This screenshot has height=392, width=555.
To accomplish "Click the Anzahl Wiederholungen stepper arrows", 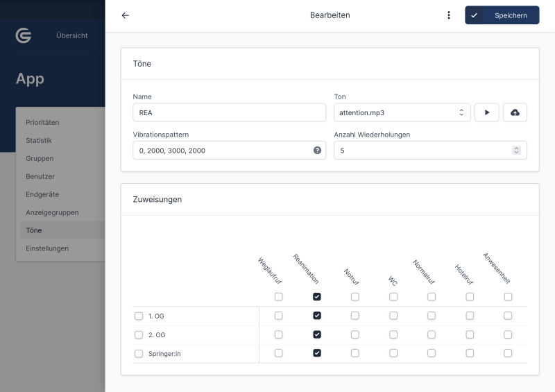I will (516, 151).
